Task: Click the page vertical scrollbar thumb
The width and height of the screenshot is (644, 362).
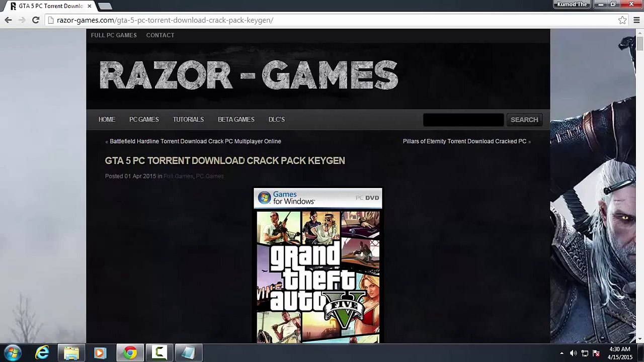Action: click(x=639, y=44)
